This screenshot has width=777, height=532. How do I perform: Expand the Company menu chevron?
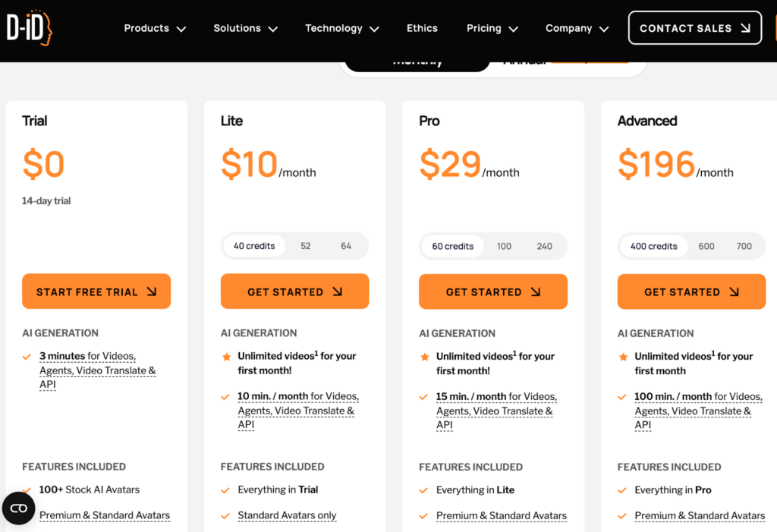click(x=604, y=30)
